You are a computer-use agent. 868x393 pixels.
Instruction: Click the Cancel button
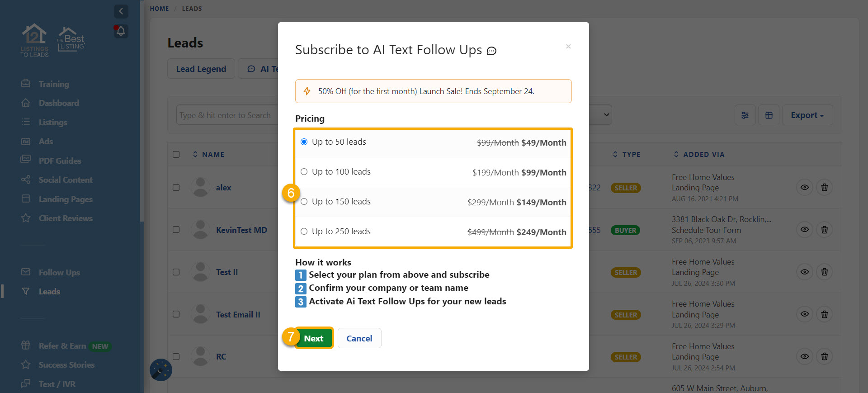359,338
